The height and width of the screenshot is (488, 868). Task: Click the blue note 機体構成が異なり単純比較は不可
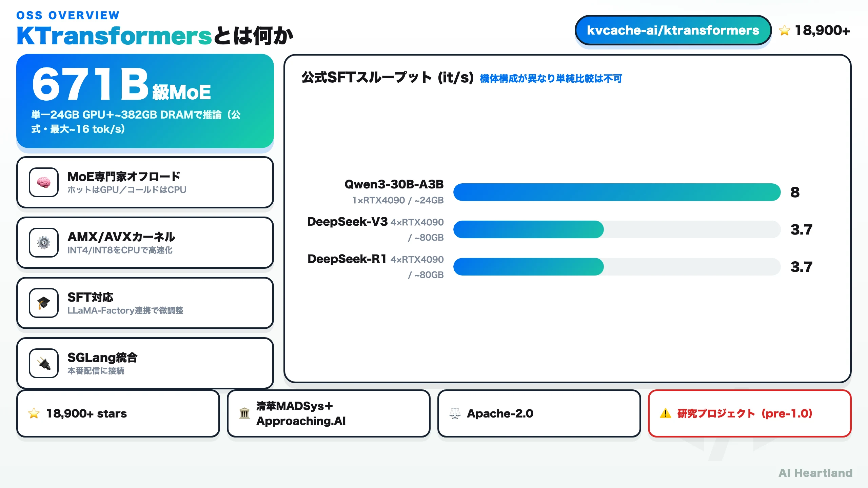pos(551,79)
